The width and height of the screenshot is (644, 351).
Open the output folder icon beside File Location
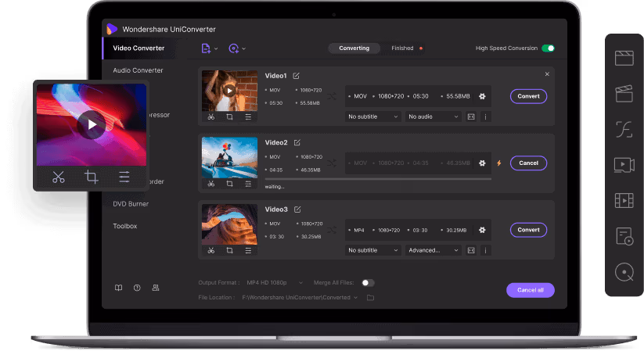pos(370,298)
